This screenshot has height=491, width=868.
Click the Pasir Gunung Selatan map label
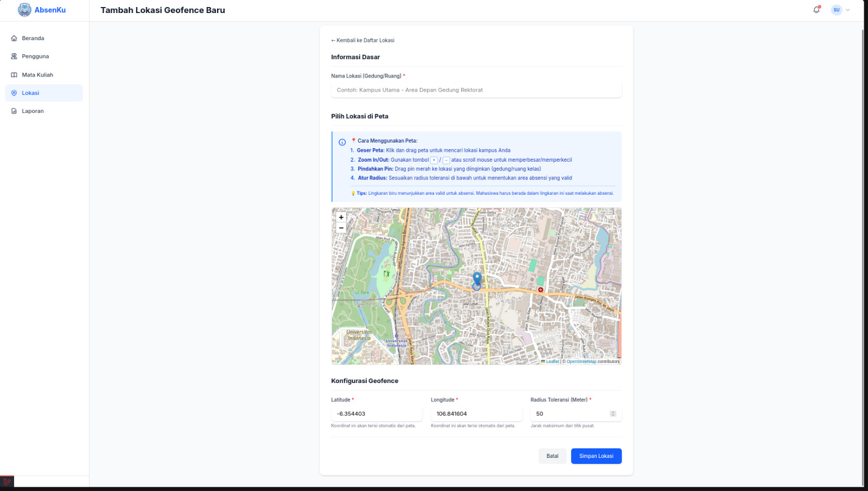[x=508, y=222]
